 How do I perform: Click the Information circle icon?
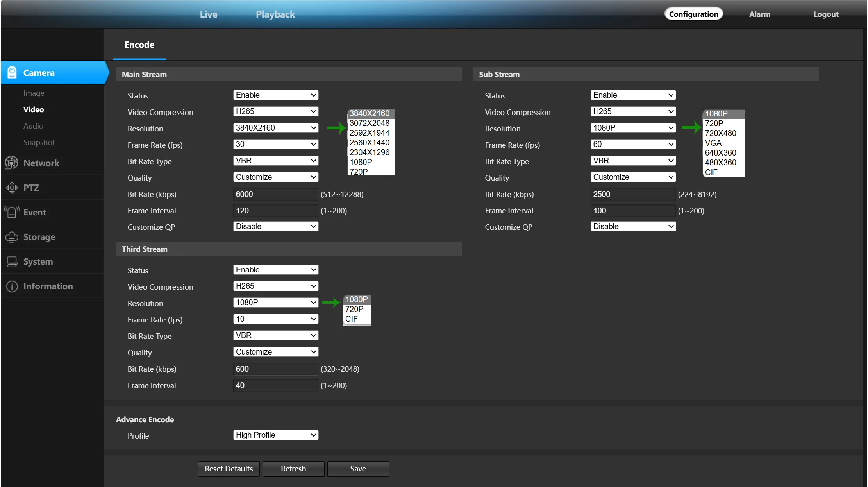(12, 286)
